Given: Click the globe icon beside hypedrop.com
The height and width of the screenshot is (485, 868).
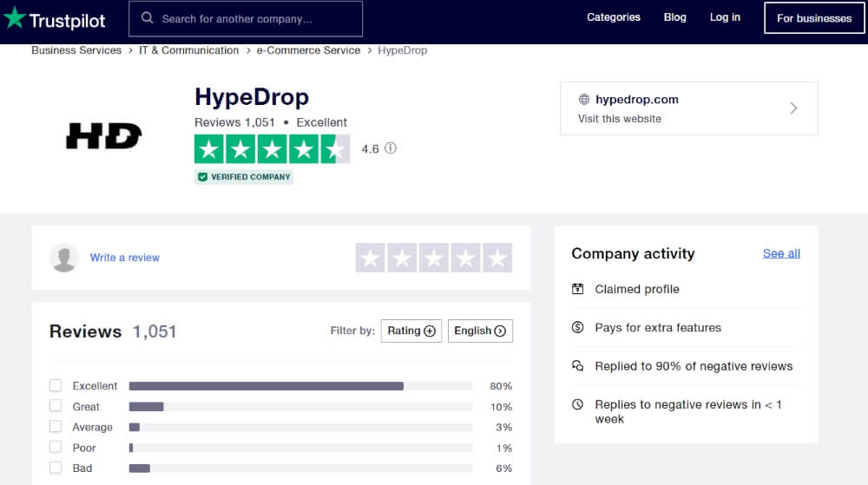Looking at the screenshot, I should click(583, 100).
